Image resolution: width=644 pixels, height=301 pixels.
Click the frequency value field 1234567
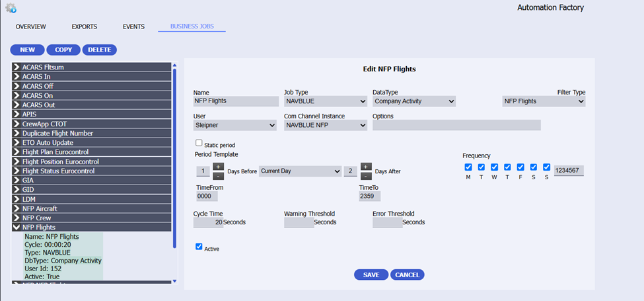pos(569,171)
